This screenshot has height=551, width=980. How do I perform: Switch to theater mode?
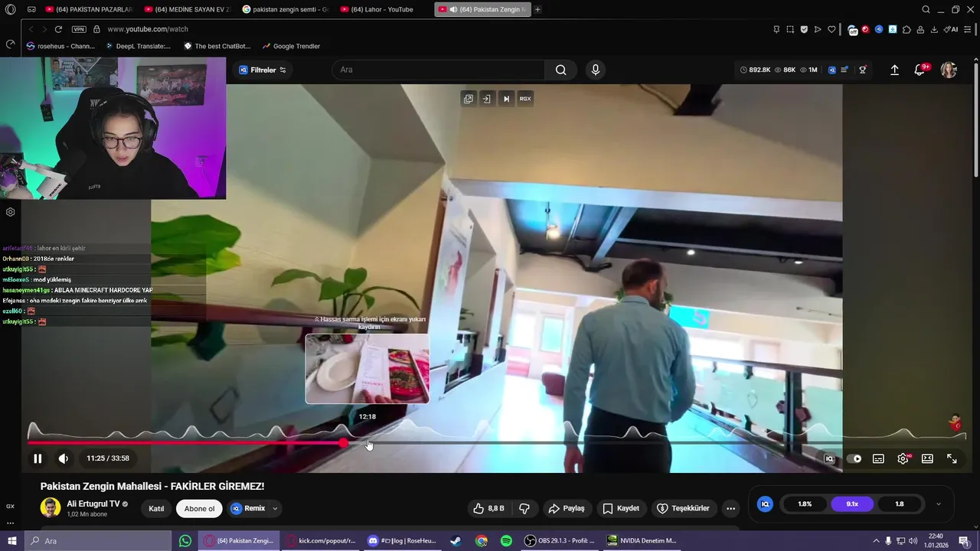[x=927, y=458]
